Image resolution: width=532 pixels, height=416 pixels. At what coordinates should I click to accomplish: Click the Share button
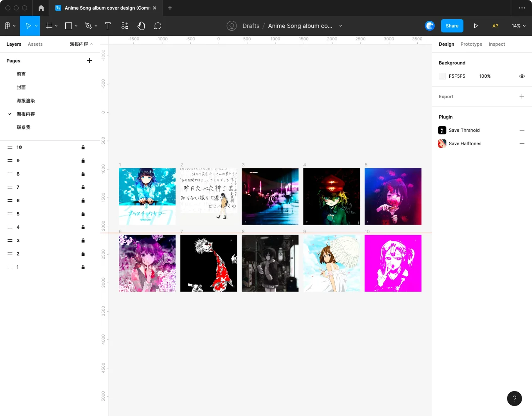(x=452, y=26)
